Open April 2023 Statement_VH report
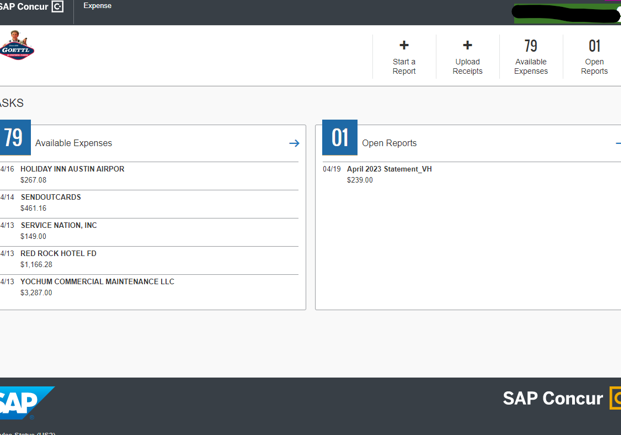Viewport: 621px width, 435px height. pos(389,169)
